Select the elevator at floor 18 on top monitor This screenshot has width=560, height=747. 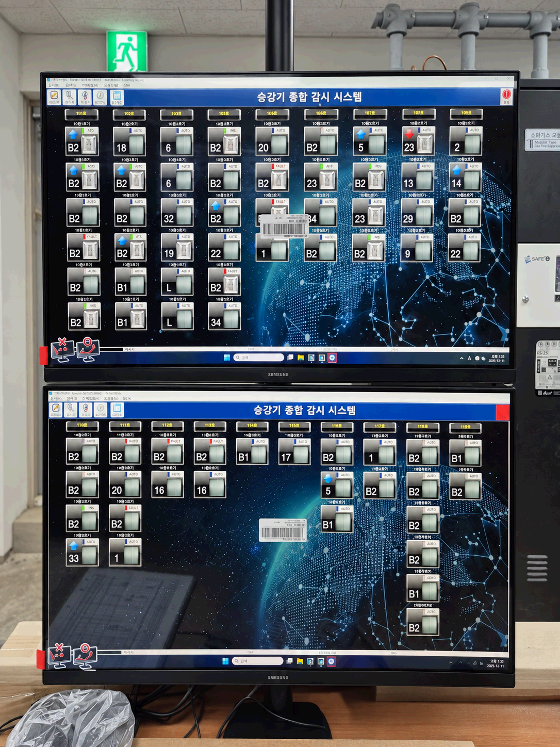point(129,142)
